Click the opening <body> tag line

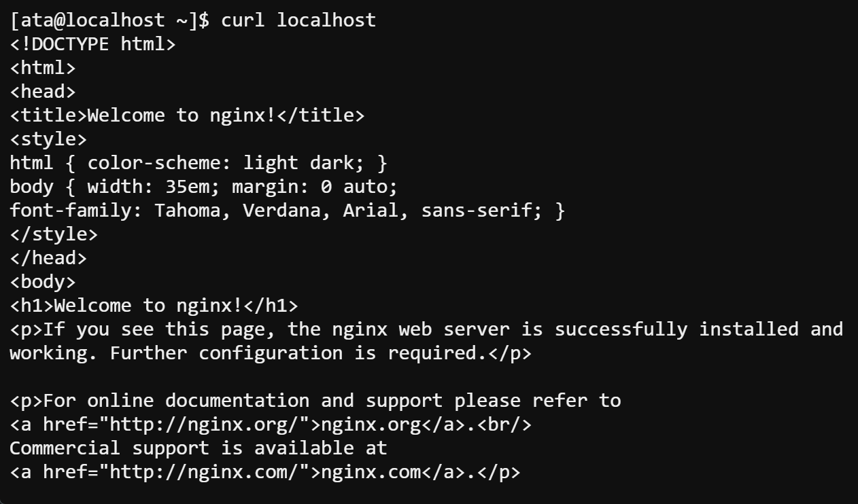[x=43, y=282]
